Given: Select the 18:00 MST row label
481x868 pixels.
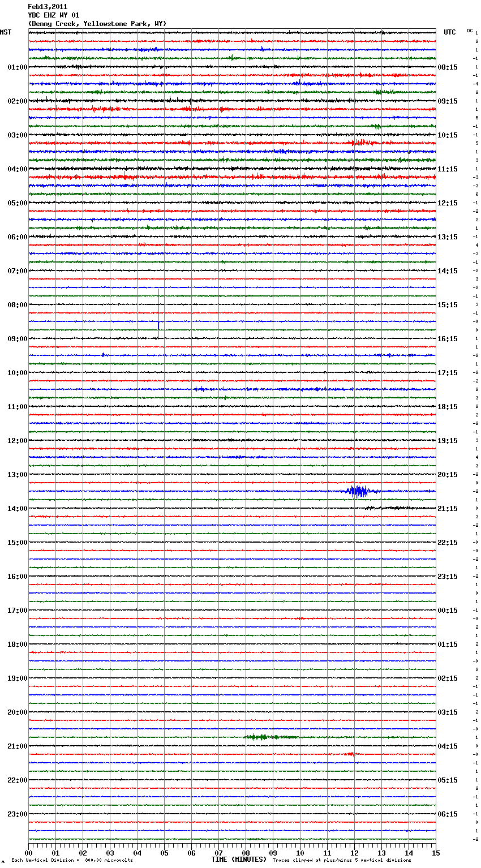Looking at the screenshot, I should (18, 644).
